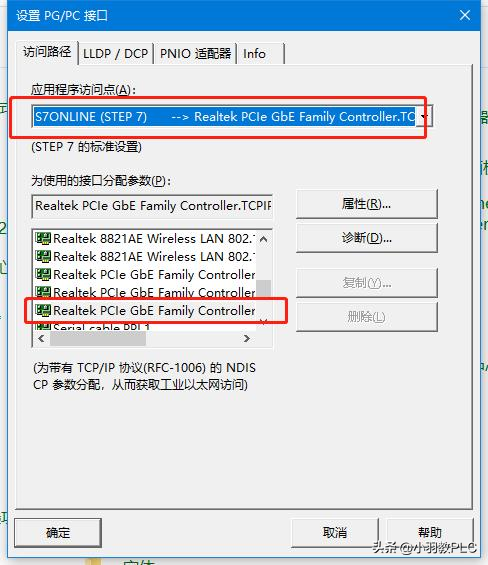Open the application access point dropdown arrow

click(424, 116)
